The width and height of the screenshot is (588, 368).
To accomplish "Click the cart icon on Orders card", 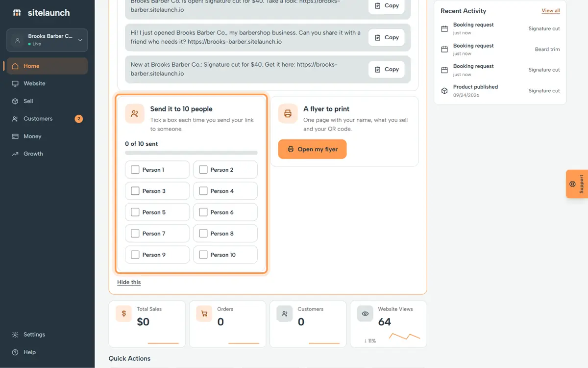I will [204, 314].
